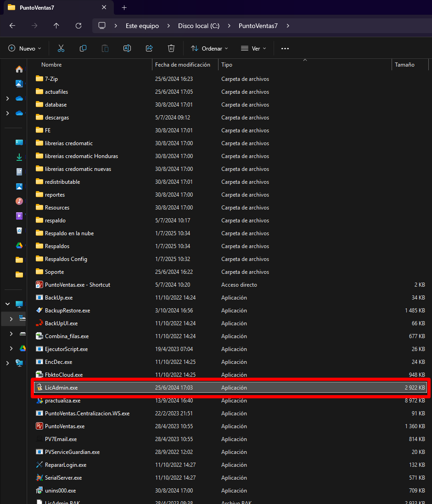Cut the selected item with scissors icon
This screenshot has width=432, height=504.
[61, 49]
